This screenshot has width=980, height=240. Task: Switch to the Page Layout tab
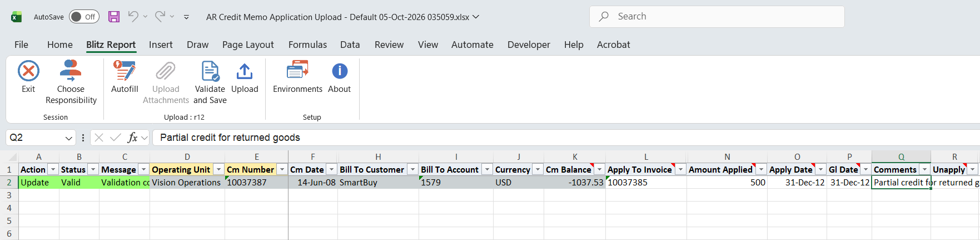click(248, 45)
